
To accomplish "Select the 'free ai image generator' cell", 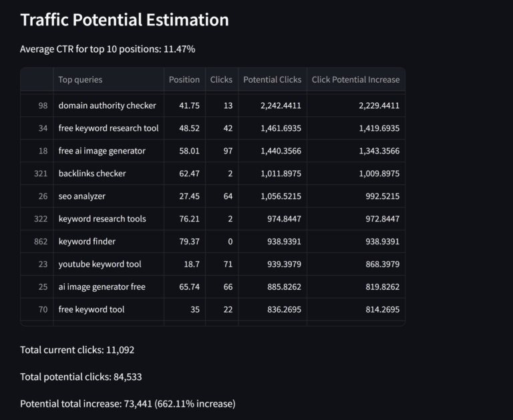I will click(102, 151).
